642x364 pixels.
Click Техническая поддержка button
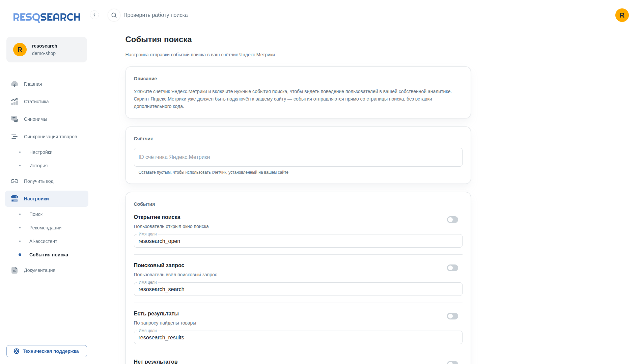coord(47,351)
